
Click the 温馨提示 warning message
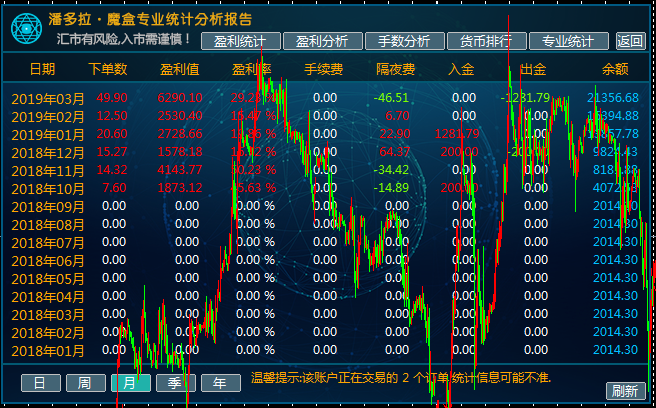[401, 378]
